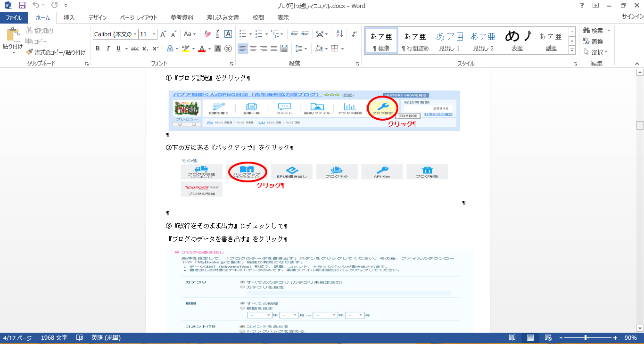Image resolution: width=644 pixels, height=344 pixels.
Task: Decrease font size with the shrink font icon
Action: point(173,34)
